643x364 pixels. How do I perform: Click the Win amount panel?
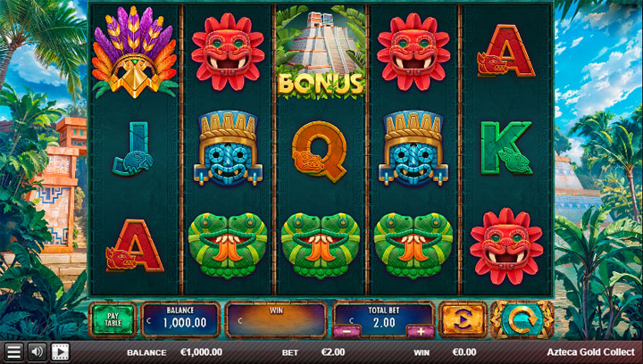[276, 319]
